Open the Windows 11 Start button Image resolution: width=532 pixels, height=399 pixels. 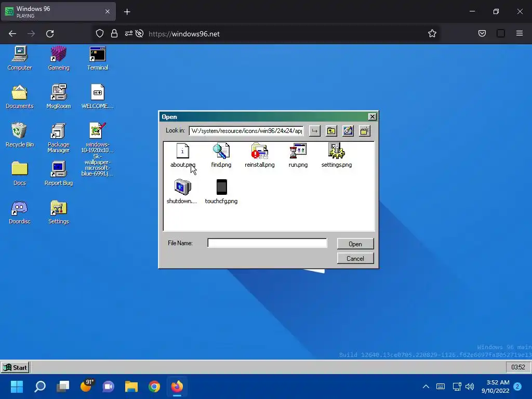(x=17, y=387)
